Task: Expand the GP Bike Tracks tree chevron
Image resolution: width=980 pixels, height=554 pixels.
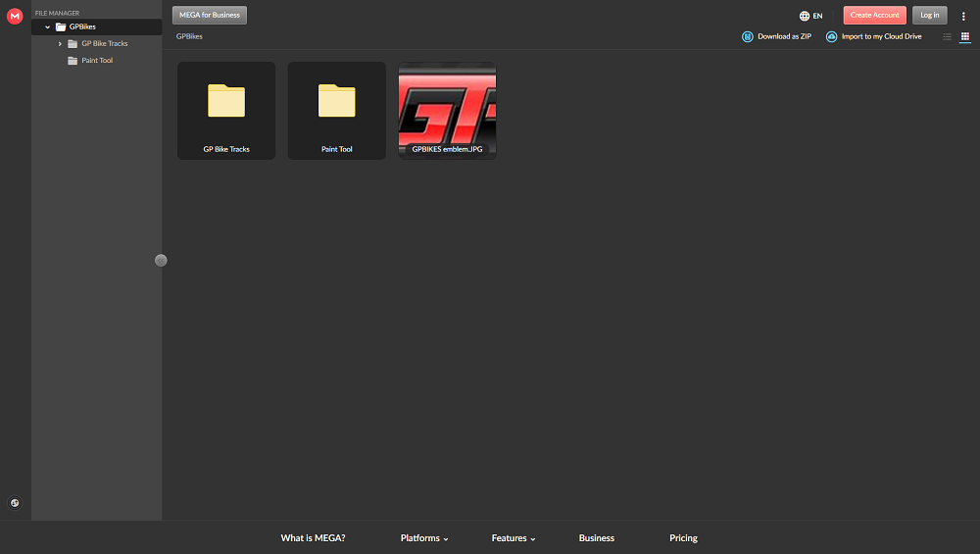Action: click(x=60, y=44)
